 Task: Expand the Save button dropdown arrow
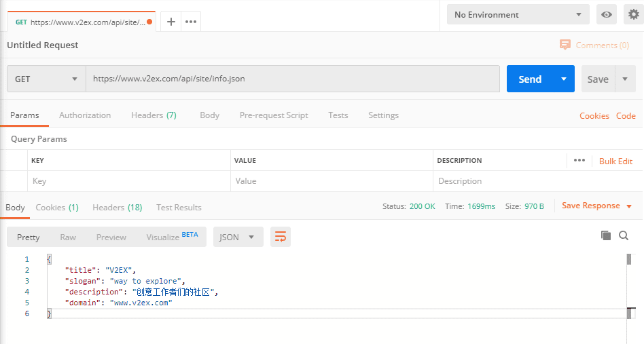(x=625, y=79)
